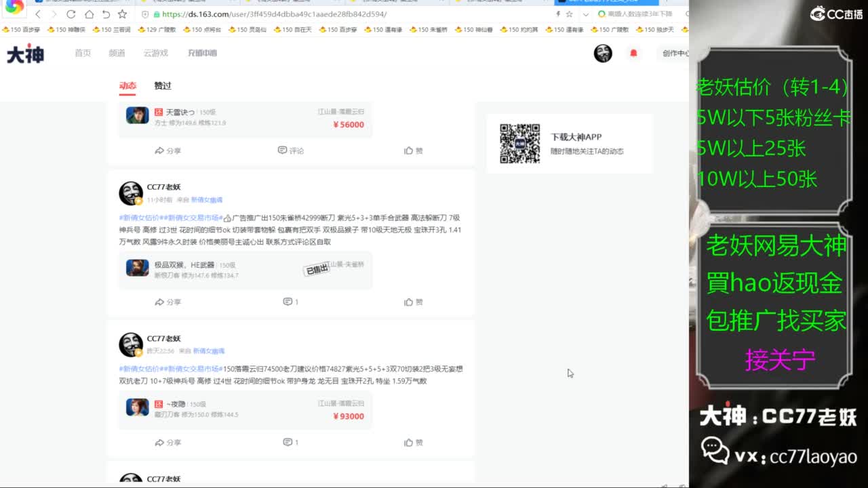This screenshot has width=868, height=488.
Task: Open the chevron dropdown in the browser toolbar
Action: pos(585,14)
